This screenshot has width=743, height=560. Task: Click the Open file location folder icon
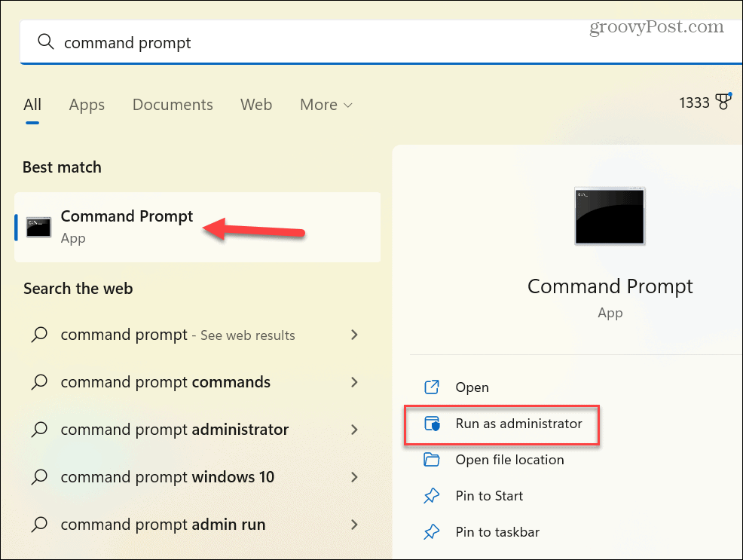[x=433, y=460]
